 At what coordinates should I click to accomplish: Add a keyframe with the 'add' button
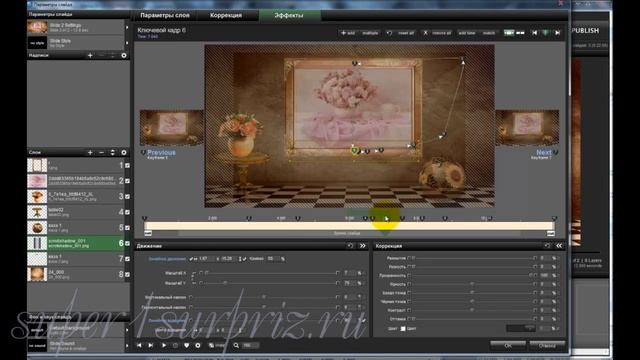point(348,33)
